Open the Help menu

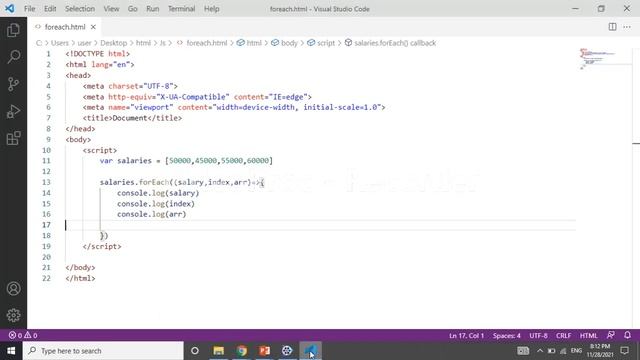(211, 9)
